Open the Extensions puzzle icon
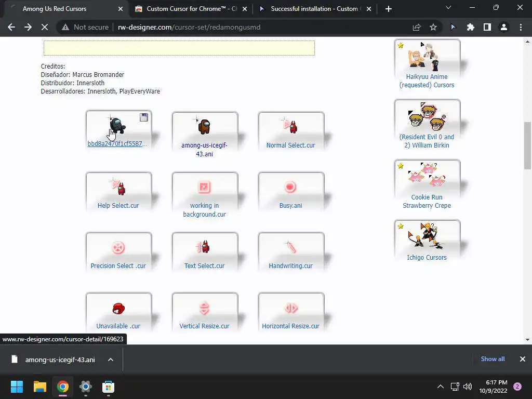Screen dimensions: 532x399 tap(470, 27)
